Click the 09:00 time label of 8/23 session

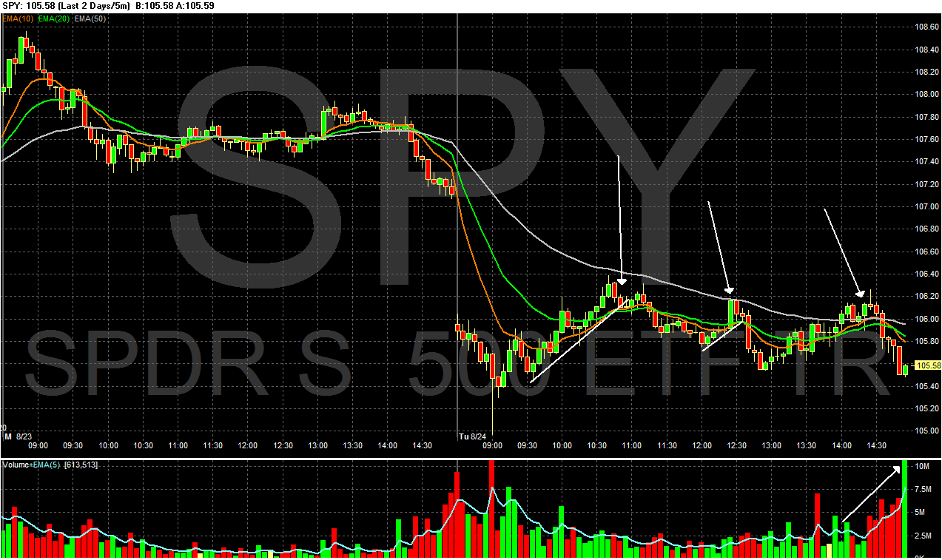(38, 445)
